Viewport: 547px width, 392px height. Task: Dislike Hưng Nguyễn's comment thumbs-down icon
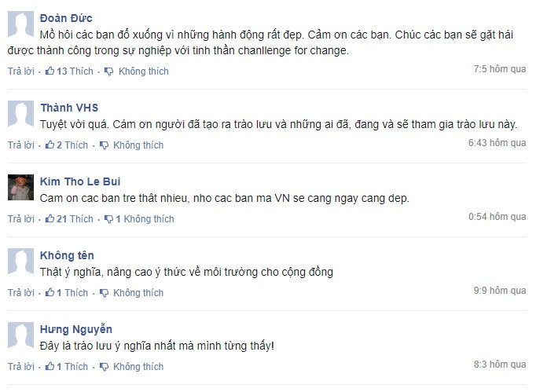coord(104,367)
